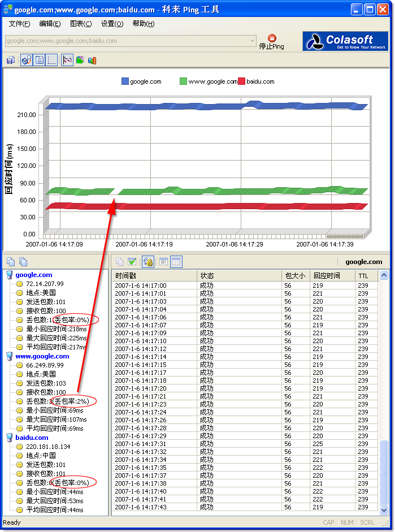Select the www.google.com node in the tree
The height and width of the screenshot is (532, 395).
[x=42, y=356]
